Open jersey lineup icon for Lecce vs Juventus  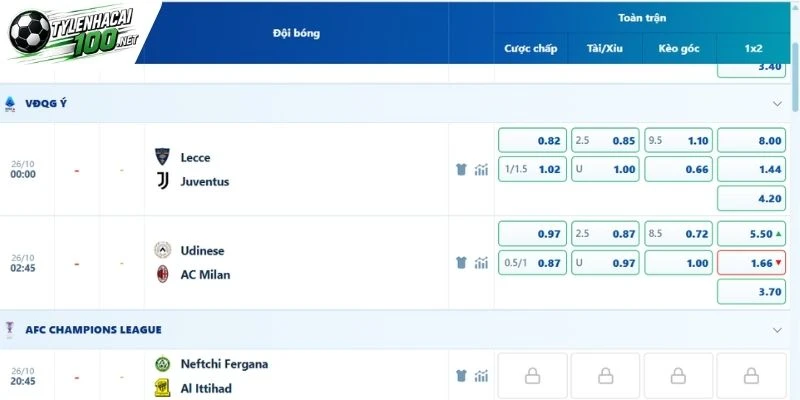point(461,169)
